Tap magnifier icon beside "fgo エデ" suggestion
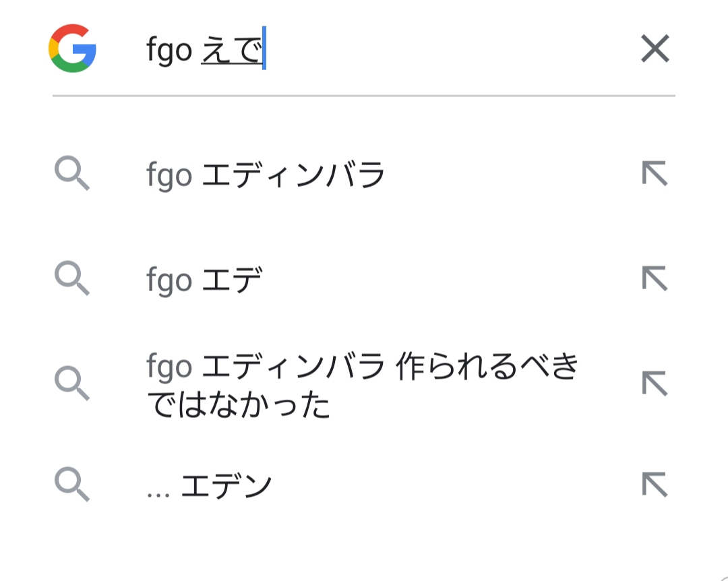The width and height of the screenshot is (728, 581). (71, 278)
